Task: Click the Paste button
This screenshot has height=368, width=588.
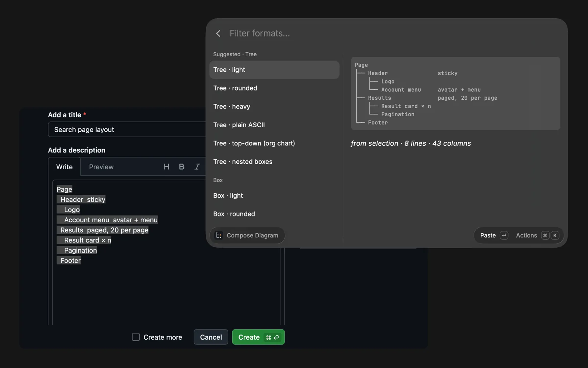Action: click(x=494, y=236)
